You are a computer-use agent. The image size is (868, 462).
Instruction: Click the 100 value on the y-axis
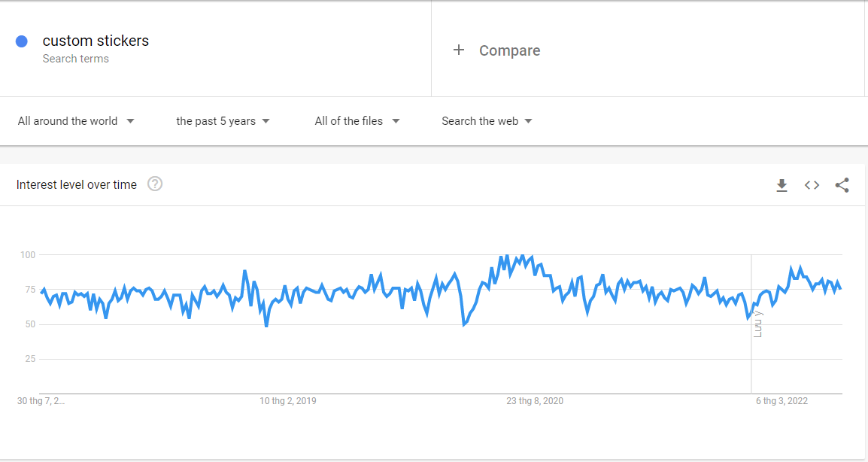[28, 255]
